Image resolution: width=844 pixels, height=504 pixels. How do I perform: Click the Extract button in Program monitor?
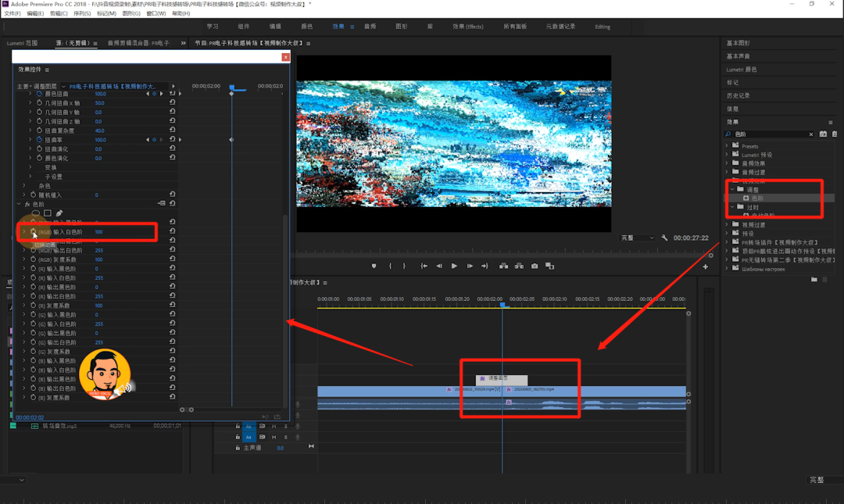click(519, 266)
